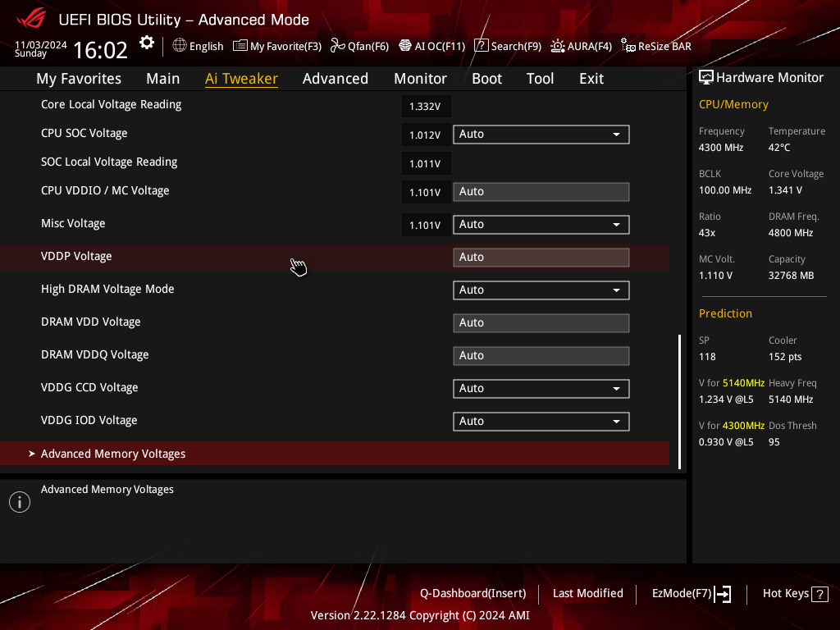Image resolution: width=840 pixels, height=630 pixels.
Task: Click the EzMode(F7) exit arrow icon
Action: (723, 594)
